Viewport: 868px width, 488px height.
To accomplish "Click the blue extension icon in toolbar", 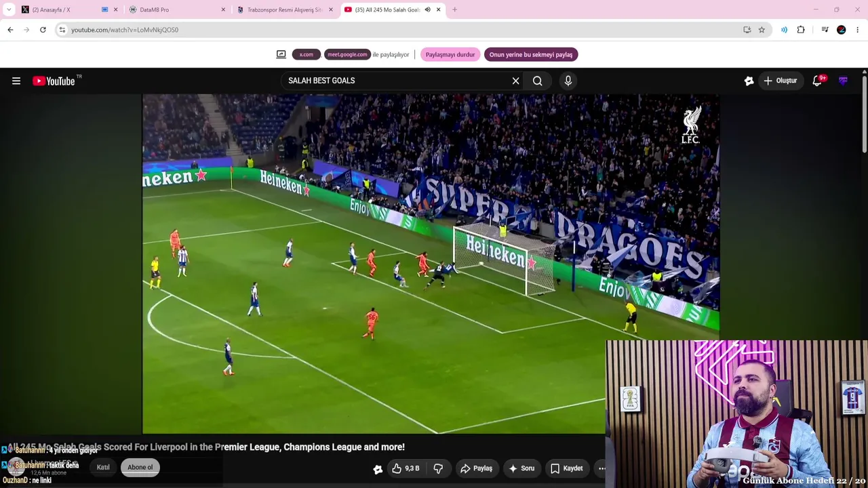I will pyautogui.click(x=784, y=30).
